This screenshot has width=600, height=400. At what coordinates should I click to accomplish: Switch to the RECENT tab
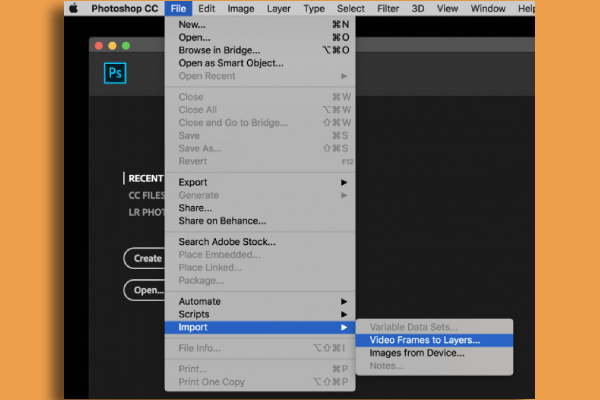(x=145, y=178)
